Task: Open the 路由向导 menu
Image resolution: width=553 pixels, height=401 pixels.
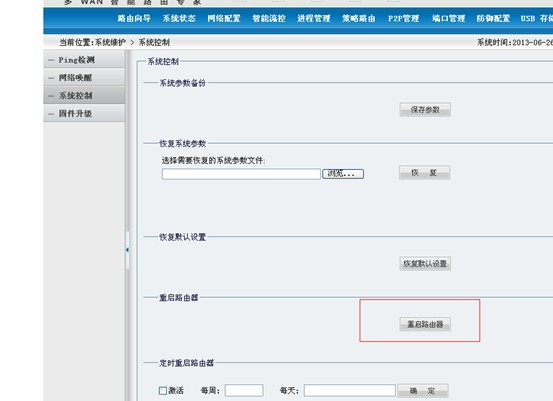Action: [134, 18]
